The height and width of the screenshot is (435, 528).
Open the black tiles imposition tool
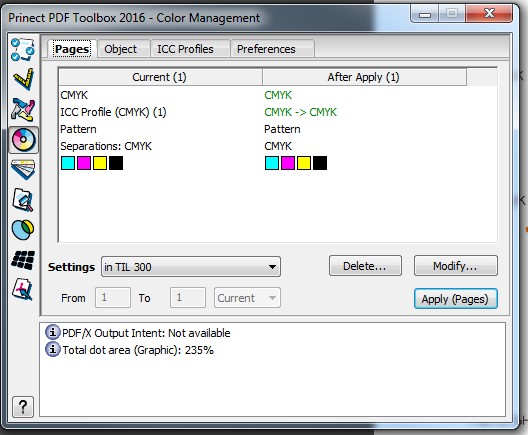tap(23, 260)
